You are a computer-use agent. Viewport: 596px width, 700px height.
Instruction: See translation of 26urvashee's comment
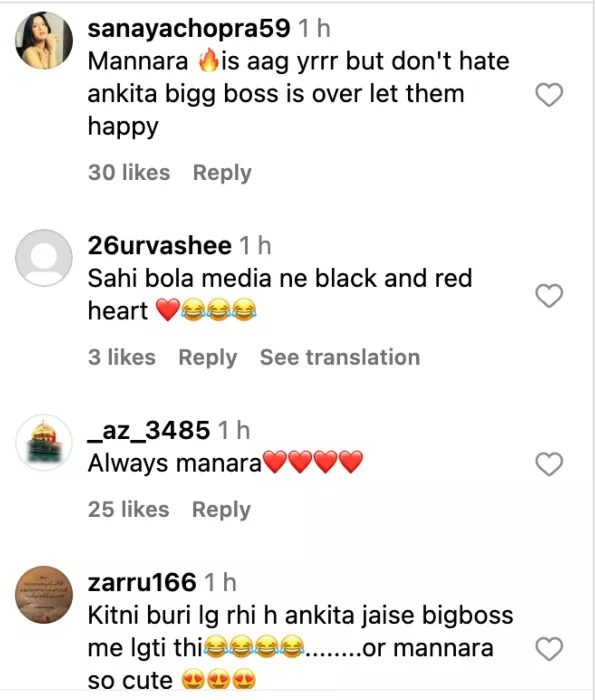tap(340, 357)
